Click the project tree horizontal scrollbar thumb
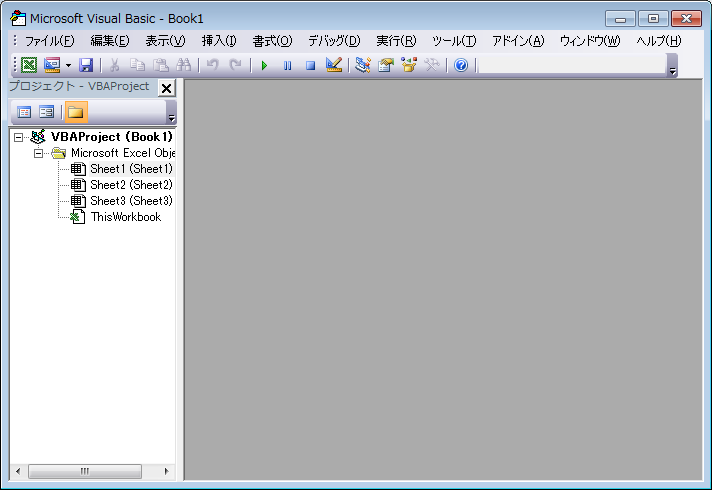 pos(85,471)
